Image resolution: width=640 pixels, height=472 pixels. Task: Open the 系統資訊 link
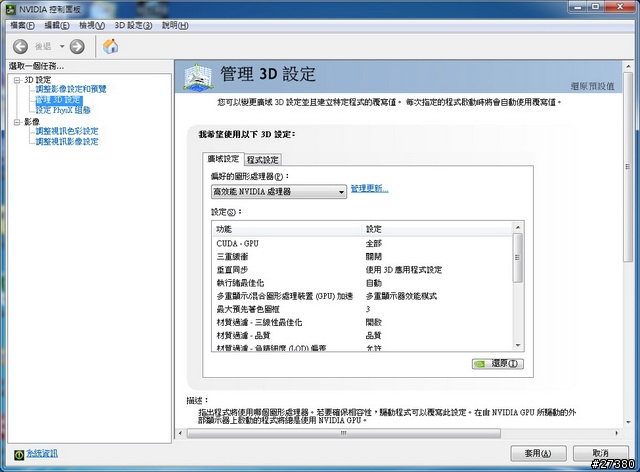(42, 453)
